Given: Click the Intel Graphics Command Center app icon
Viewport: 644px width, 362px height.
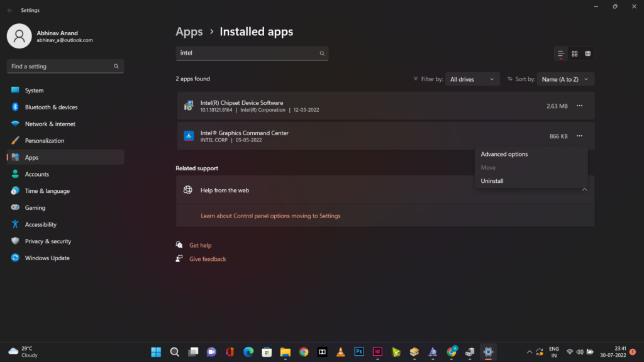Looking at the screenshot, I should click(x=189, y=136).
